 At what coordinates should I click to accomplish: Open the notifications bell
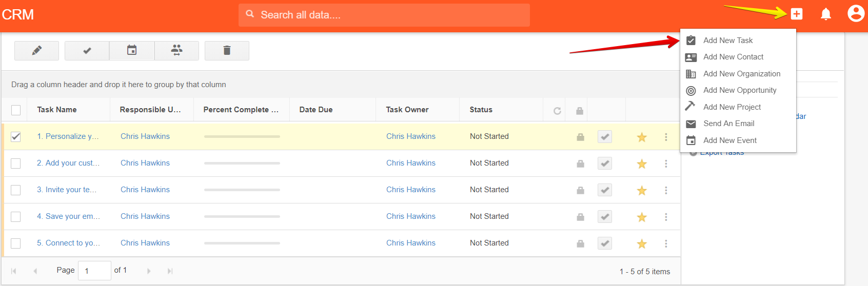pos(826,14)
